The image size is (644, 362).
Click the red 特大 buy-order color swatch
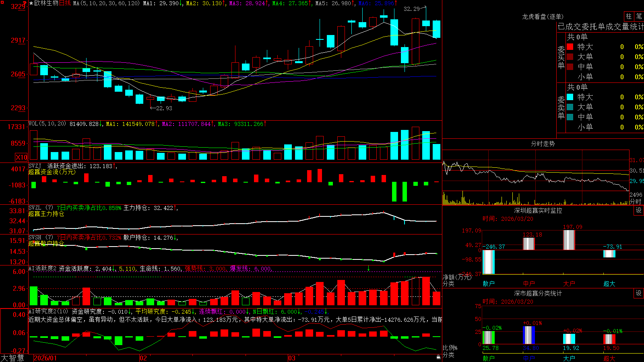point(570,47)
